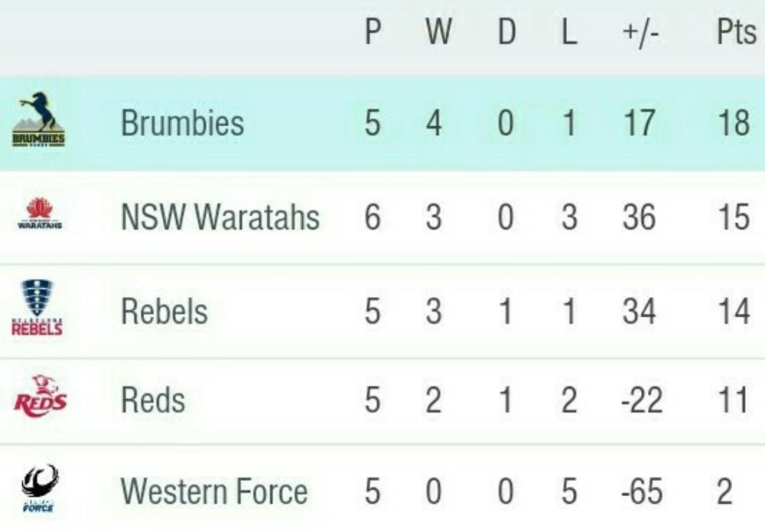The width and height of the screenshot is (765, 532).
Task: Click Reds points total of 11
Action: (734, 401)
